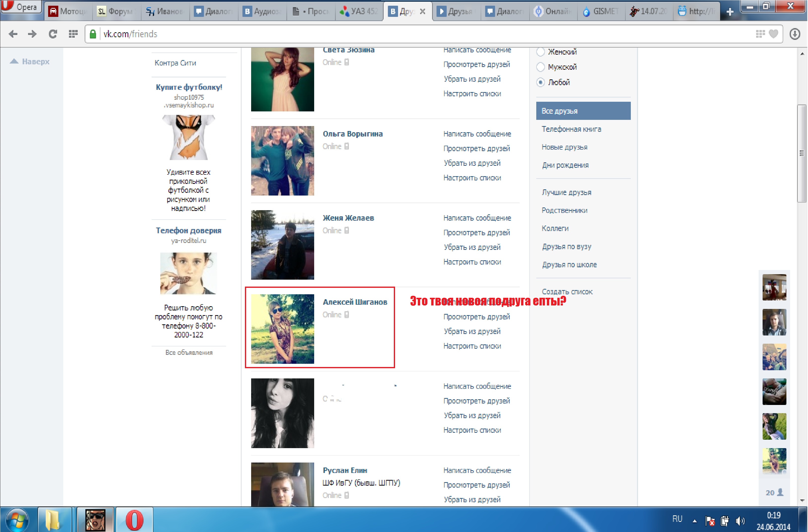This screenshot has width=808, height=532.
Task: Remove Женя Желаев from friends
Action: pyautogui.click(x=472, y=247)
